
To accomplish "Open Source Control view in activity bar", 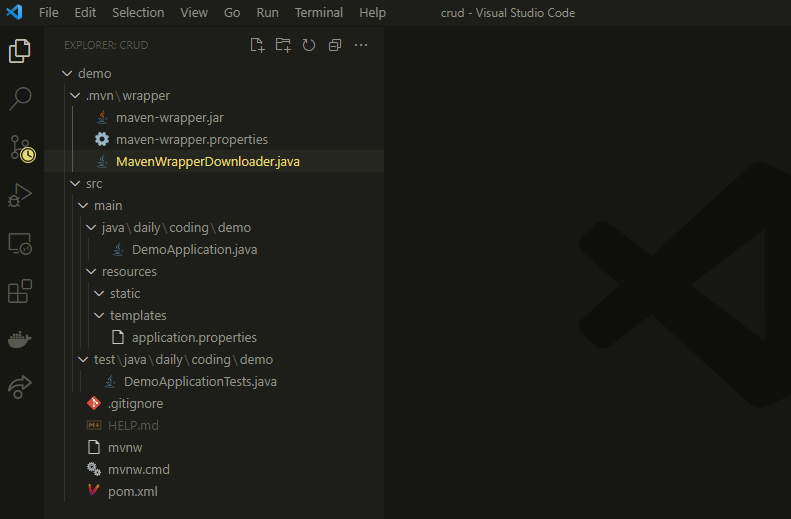I will tap(22, 149).
